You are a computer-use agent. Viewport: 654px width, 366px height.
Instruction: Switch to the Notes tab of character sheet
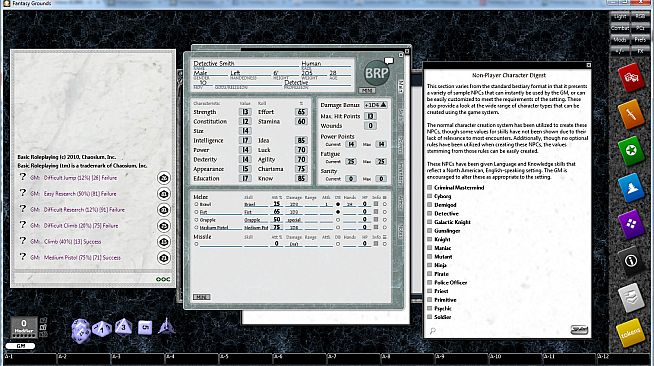coord(400,231)
